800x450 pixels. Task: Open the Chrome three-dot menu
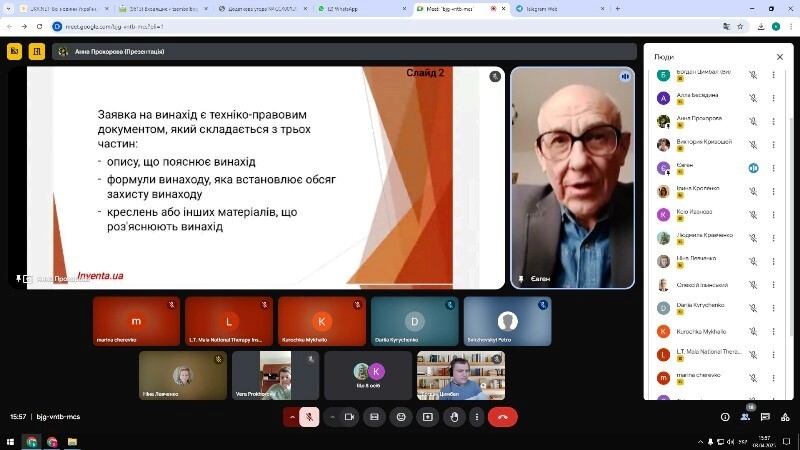791,27
